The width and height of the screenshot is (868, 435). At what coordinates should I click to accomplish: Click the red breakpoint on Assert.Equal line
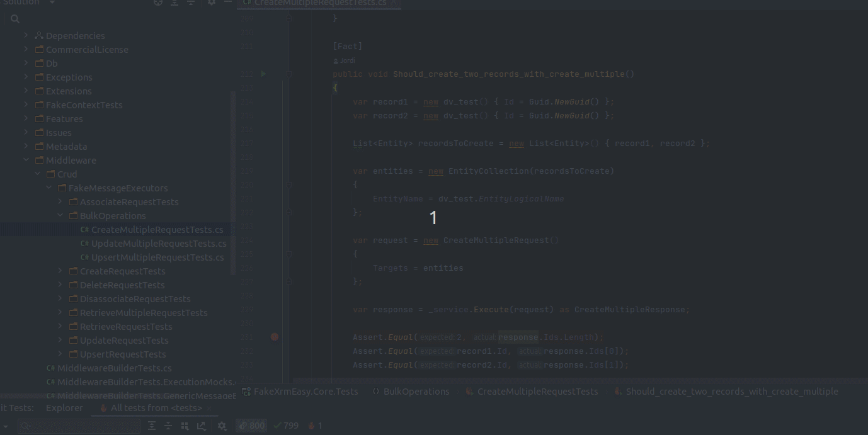click(275, 337)
